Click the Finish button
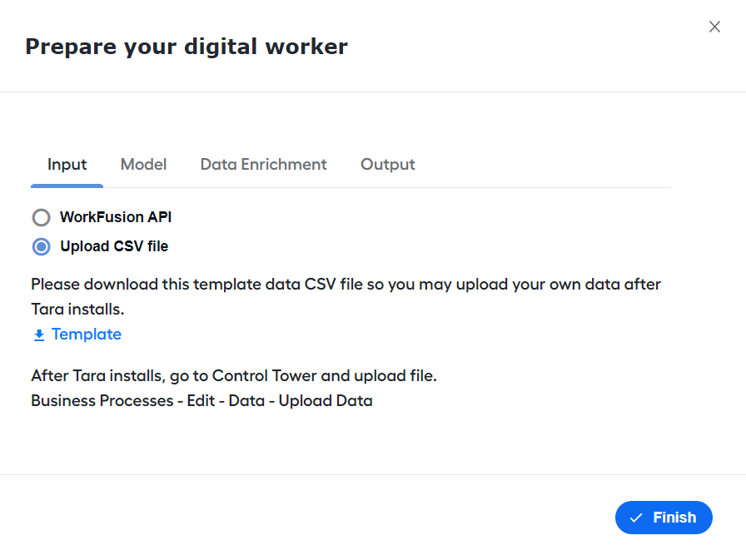 664,518
